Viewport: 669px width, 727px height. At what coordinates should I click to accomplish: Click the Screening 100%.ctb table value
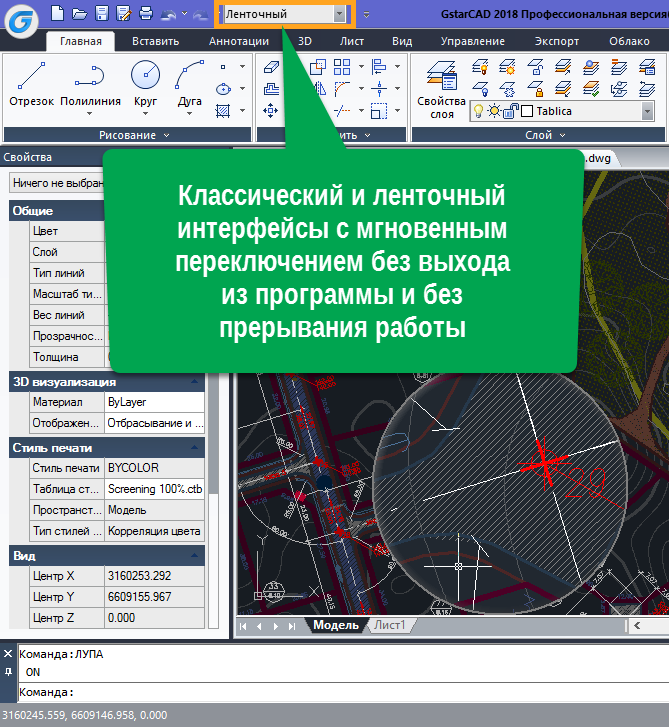pos(154,489)
